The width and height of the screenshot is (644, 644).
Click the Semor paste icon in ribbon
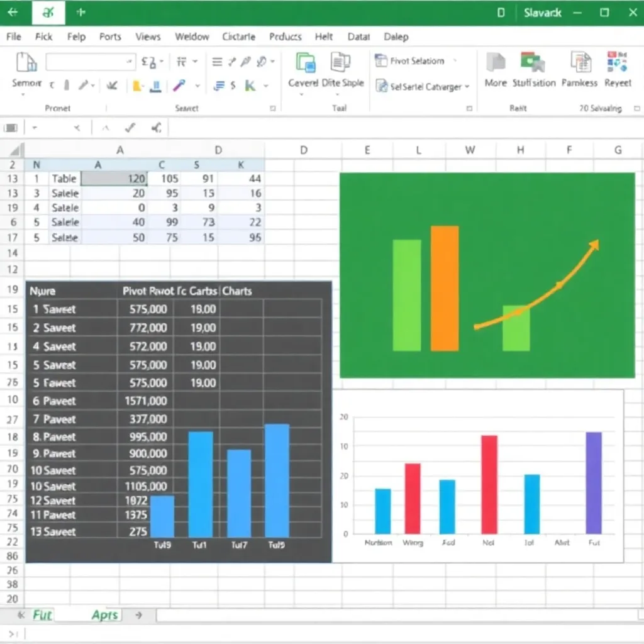click(26, 63)
